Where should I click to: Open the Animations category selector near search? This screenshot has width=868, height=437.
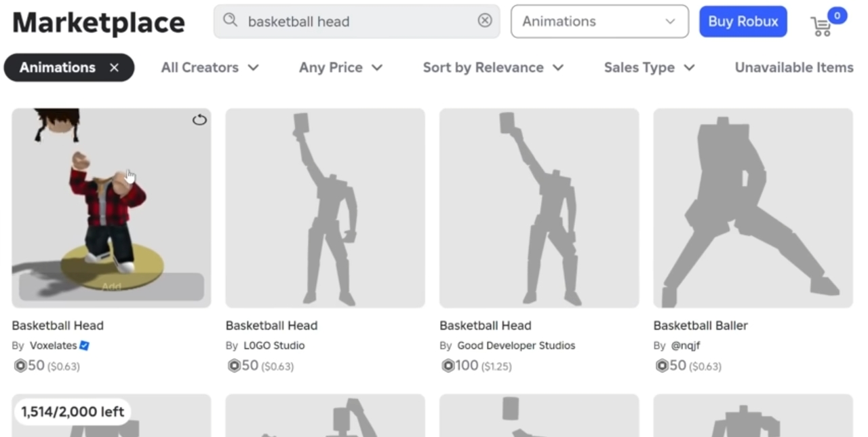point(599,21)
